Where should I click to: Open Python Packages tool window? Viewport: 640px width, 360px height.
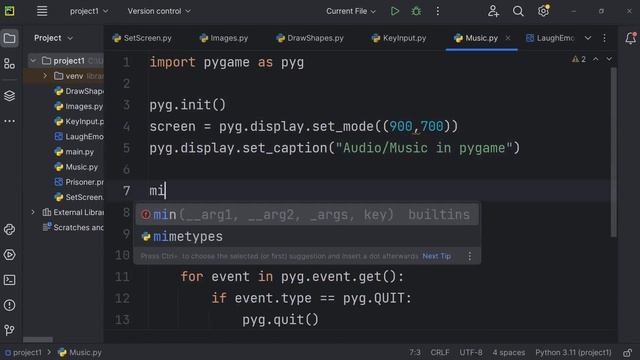[9, 229]
